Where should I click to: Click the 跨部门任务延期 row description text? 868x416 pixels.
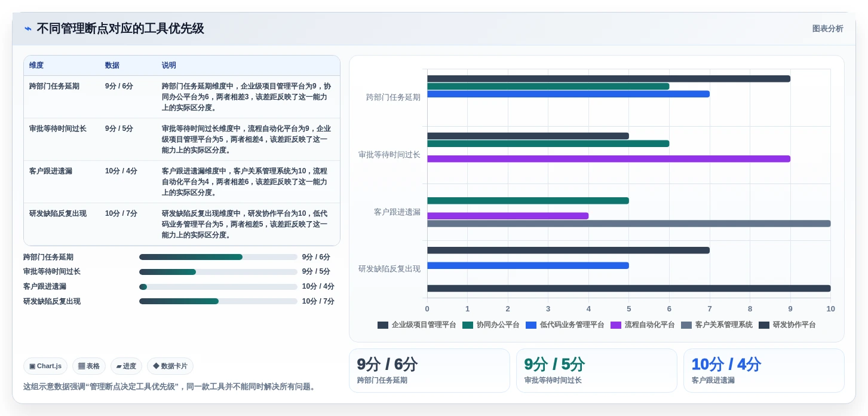pos(246,97)
